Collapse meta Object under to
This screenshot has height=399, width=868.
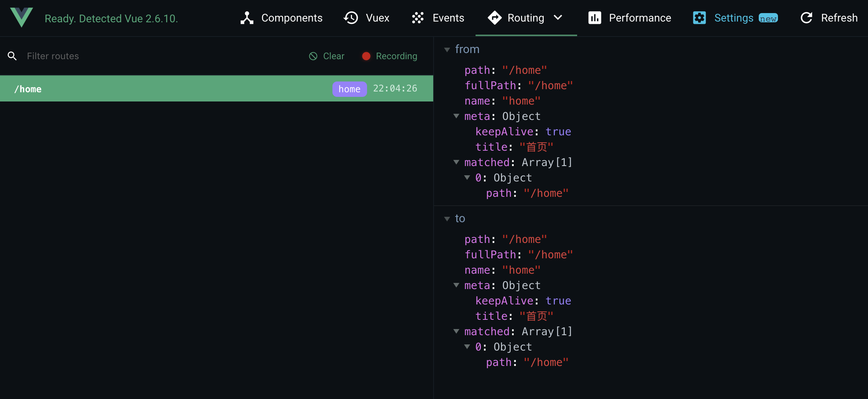[456, 285]
